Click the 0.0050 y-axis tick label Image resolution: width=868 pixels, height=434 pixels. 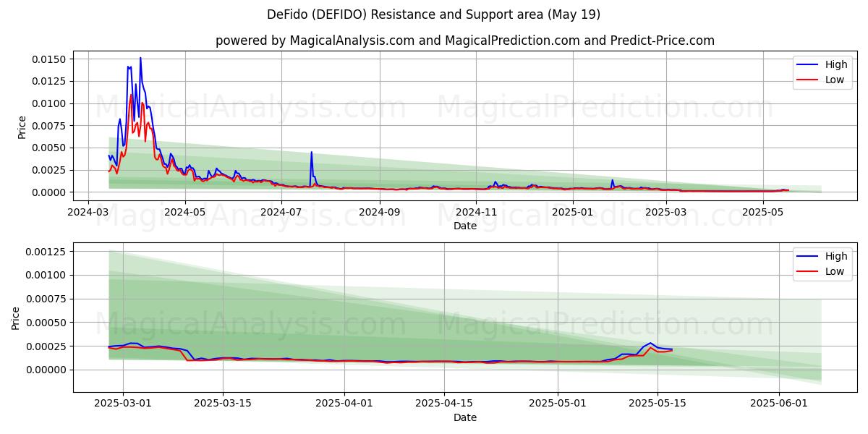[51, 148]
